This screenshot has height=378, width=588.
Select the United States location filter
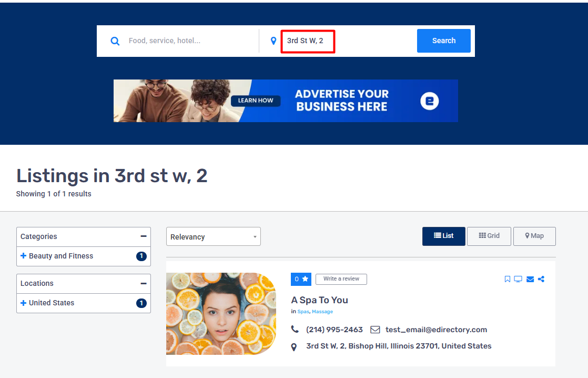[x=52, y=303]
